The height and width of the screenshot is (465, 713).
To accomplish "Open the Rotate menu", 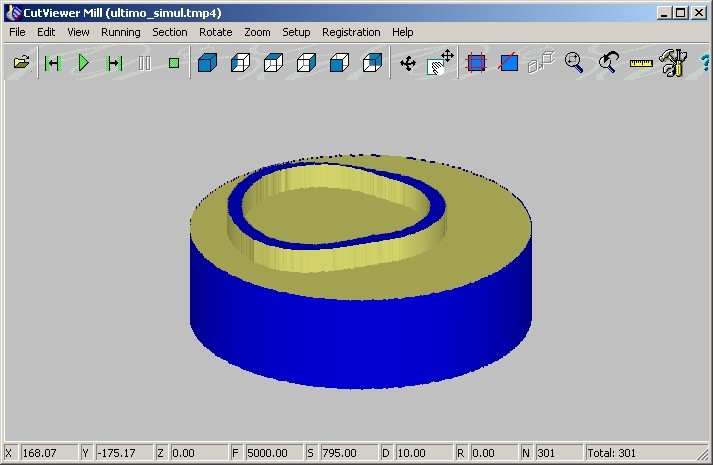I will (216, 32).
